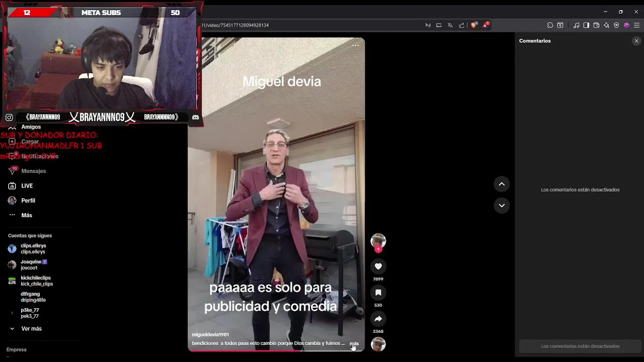Screen dimensions: 644x362
Task: Open the Brave Wallet icon
Action: (x=596, y=25)
